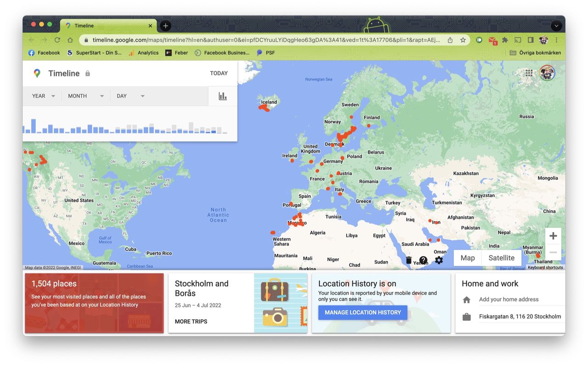Switch to default Map view
Viewport: 588px width, 366px height.
tap(468, 258)
